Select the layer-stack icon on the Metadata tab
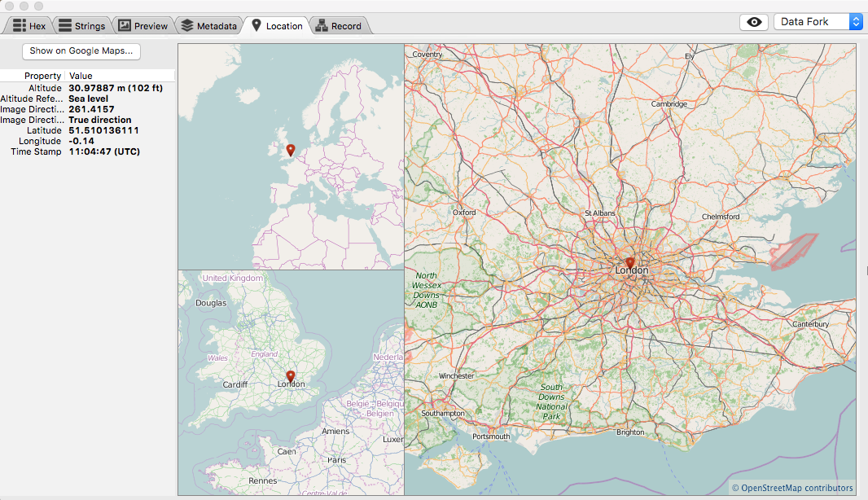Viewport: 868px width, 500px height. pos(186,25)
